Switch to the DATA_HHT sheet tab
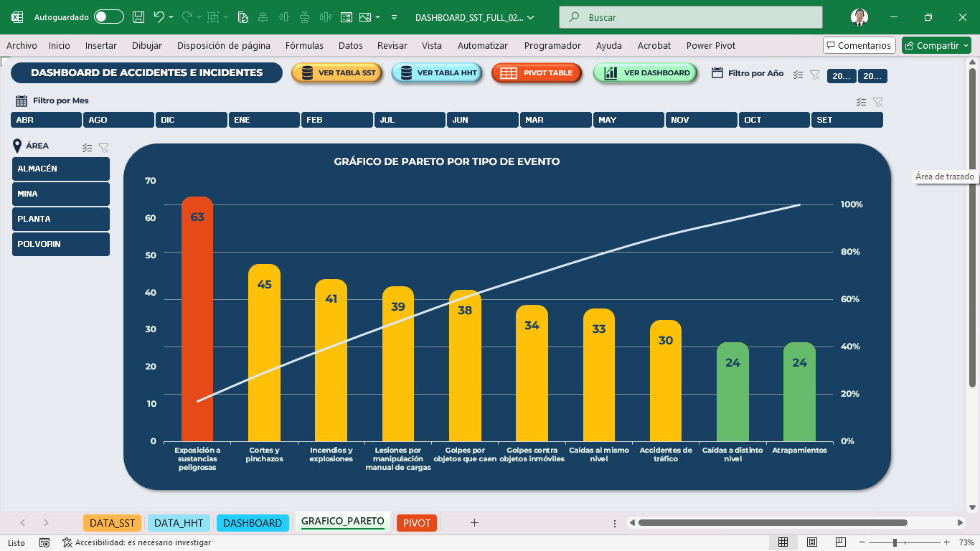Viewport: 980px width, 551px height. 179,523
